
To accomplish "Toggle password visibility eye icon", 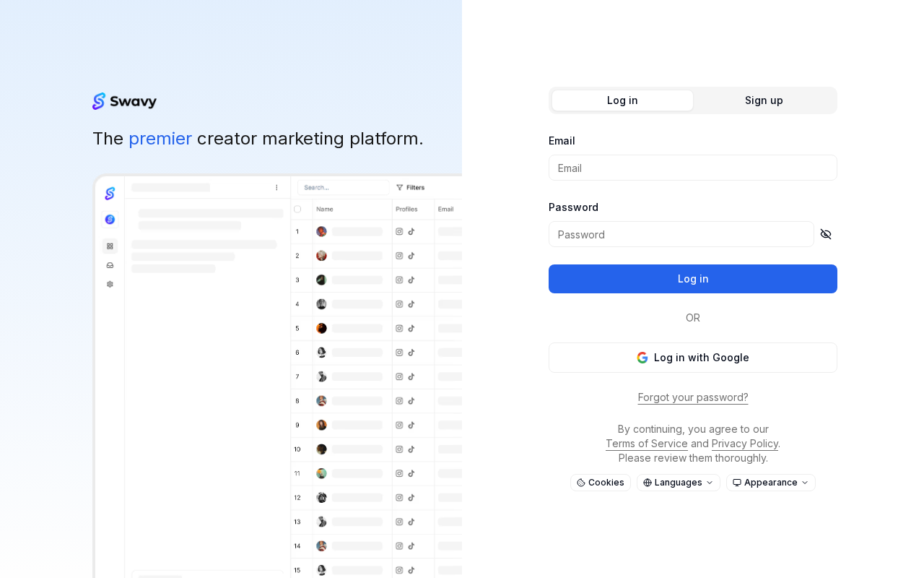I will point(826,234).
